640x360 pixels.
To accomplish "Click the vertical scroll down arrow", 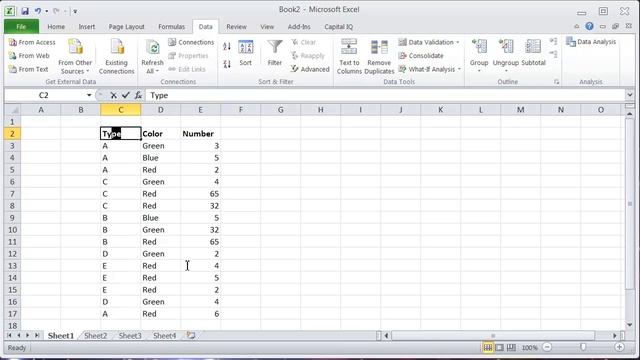I will click(630, 325).
